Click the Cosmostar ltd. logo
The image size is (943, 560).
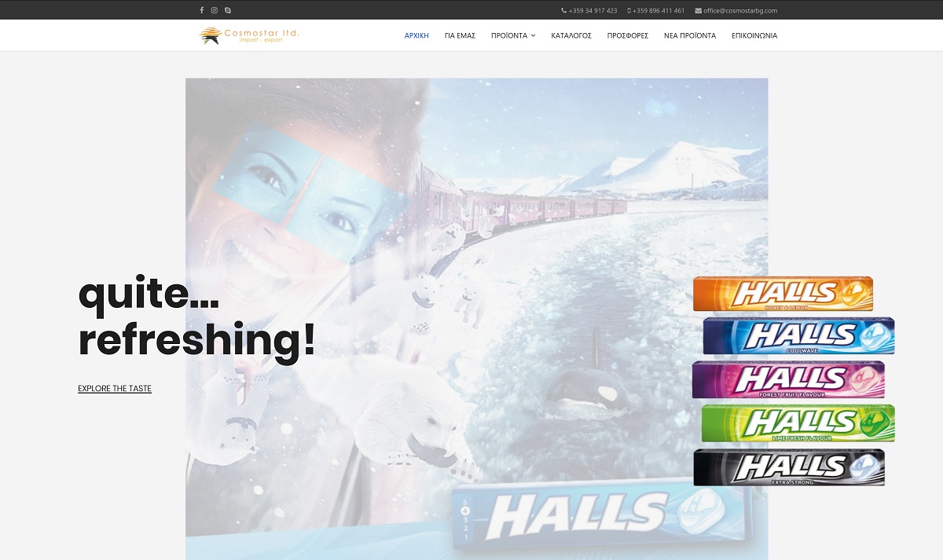(x=250, y=35)
